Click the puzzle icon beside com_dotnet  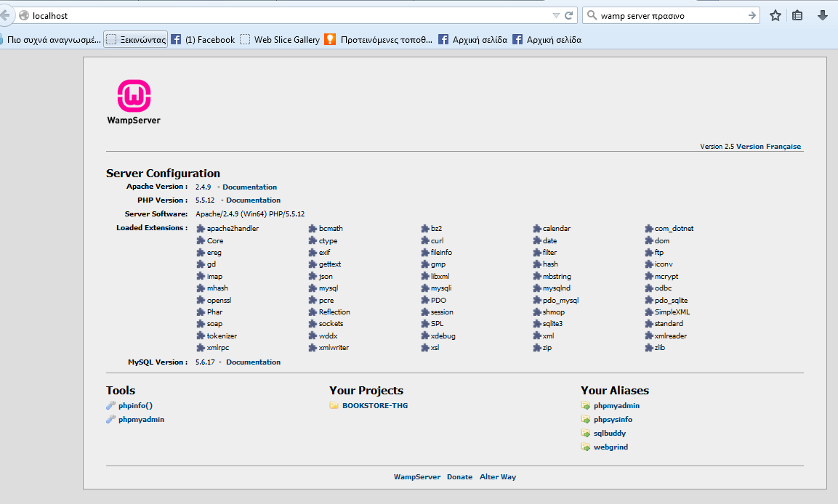pos(649,229)
